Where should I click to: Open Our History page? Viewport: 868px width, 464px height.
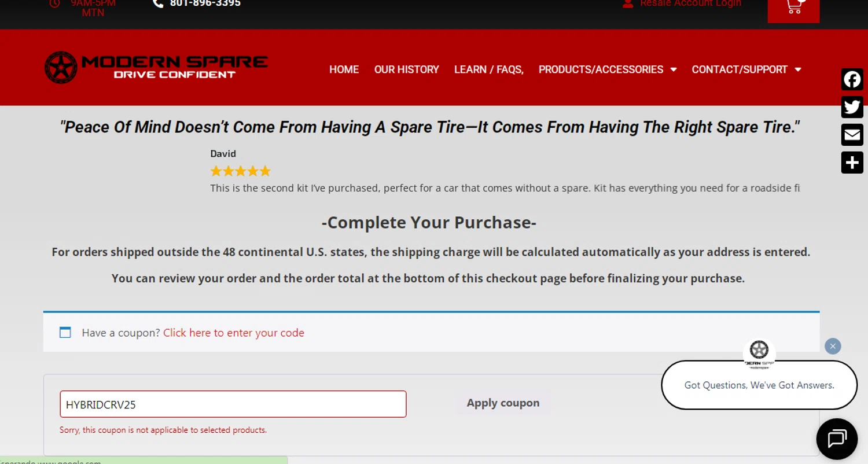point(407,69)
